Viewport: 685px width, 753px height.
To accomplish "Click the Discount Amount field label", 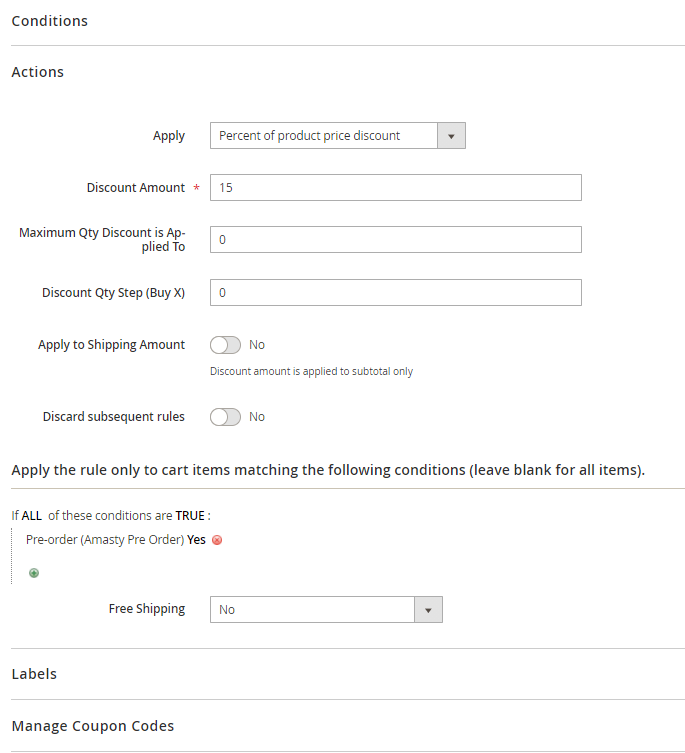I will tap(135, 188).
